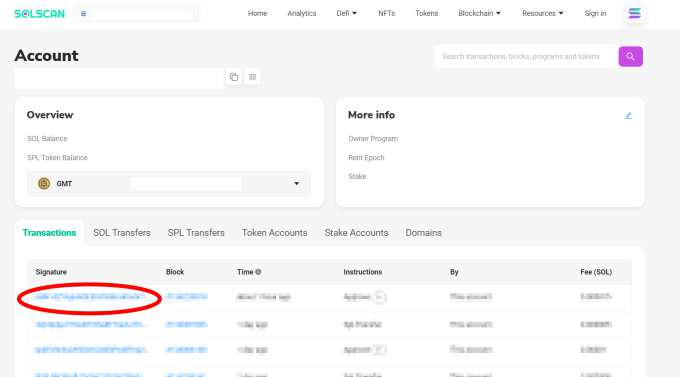This screenshot has height=377, width=680.
Task: Open the first row block number link
Action: coord(186,297)
